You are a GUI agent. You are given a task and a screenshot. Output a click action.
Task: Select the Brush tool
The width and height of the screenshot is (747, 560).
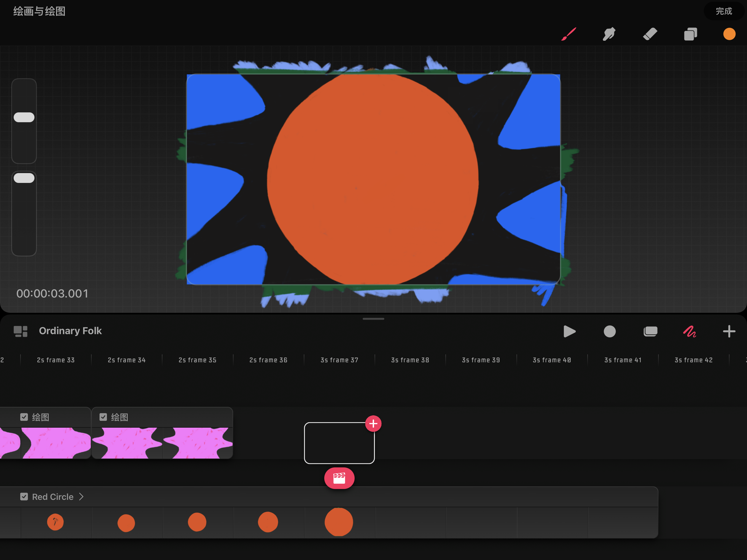coord(569,34)
